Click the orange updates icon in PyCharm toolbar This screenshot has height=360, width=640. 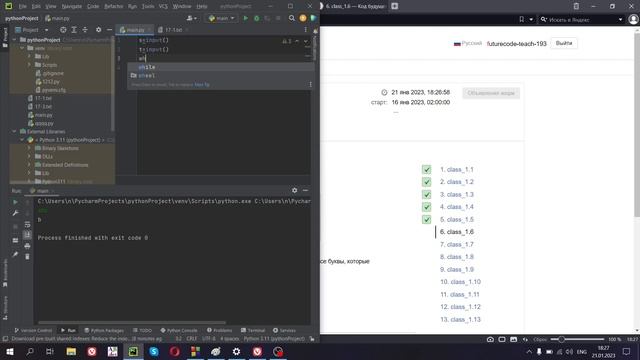point(303,18)
